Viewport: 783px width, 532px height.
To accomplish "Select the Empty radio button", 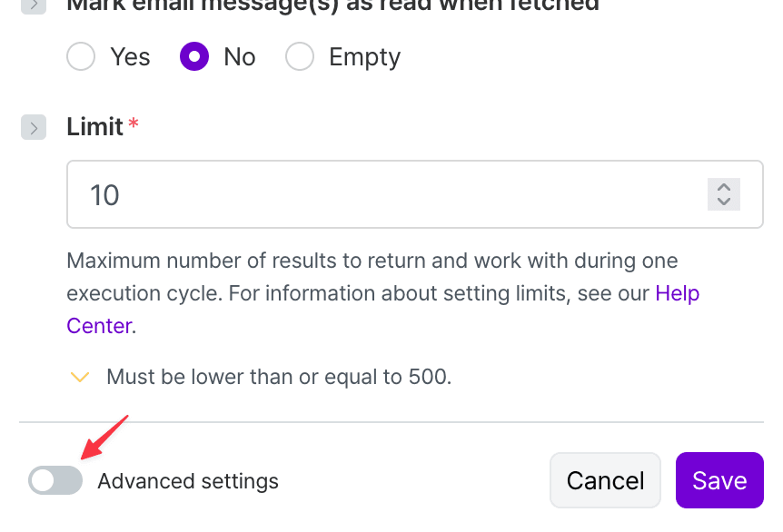I will point(300,57).
